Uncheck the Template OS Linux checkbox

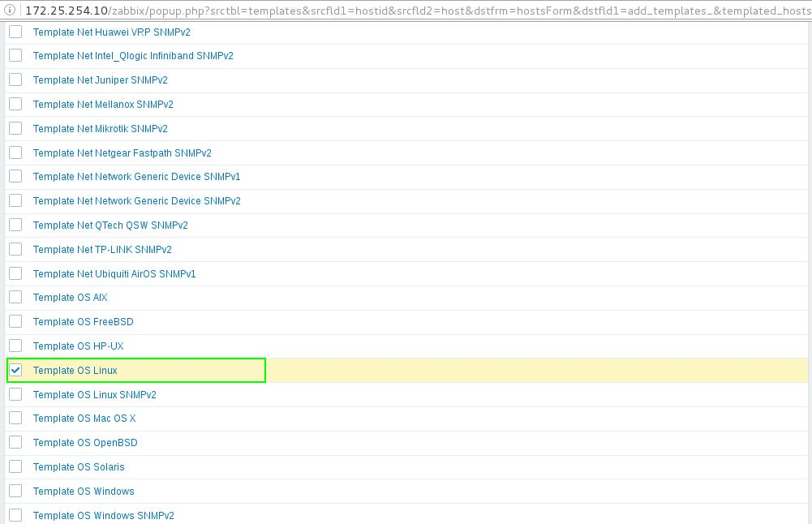tap(15, 370)
